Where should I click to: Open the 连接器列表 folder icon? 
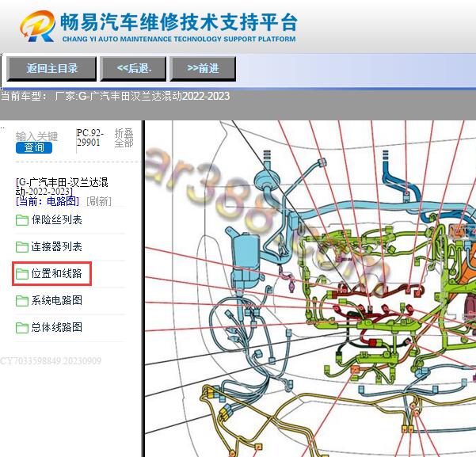click(22, 247)
